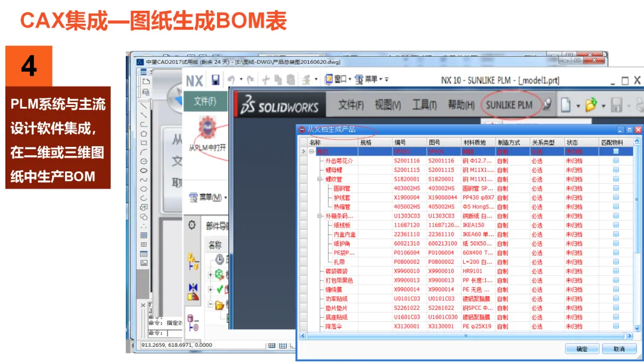
Task: Close the ZWCAD command line panel
Action: pyautogui.click(x=143, y=306)
